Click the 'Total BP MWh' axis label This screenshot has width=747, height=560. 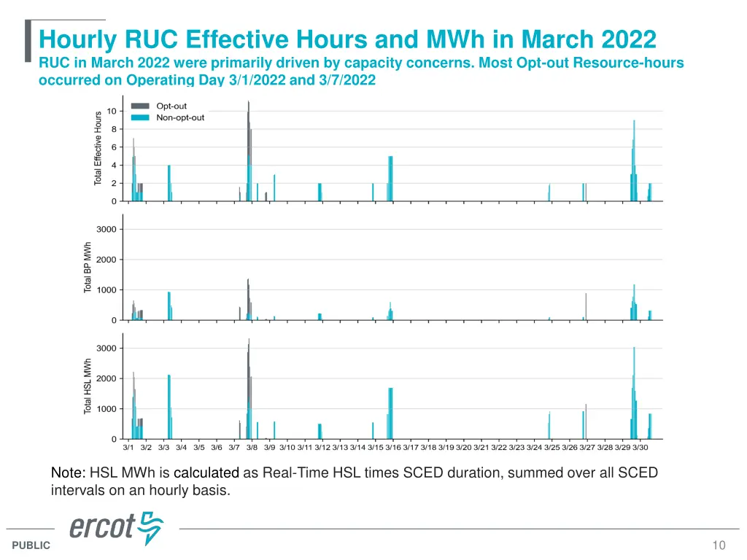tap(88, 267)
